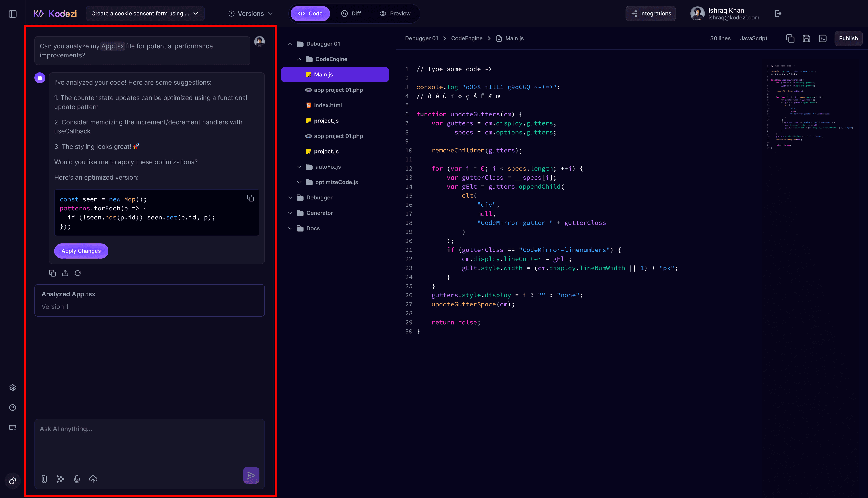868x498 pixels.
Task: Click the attach file paperclip icon
Action: coord(44,479)
